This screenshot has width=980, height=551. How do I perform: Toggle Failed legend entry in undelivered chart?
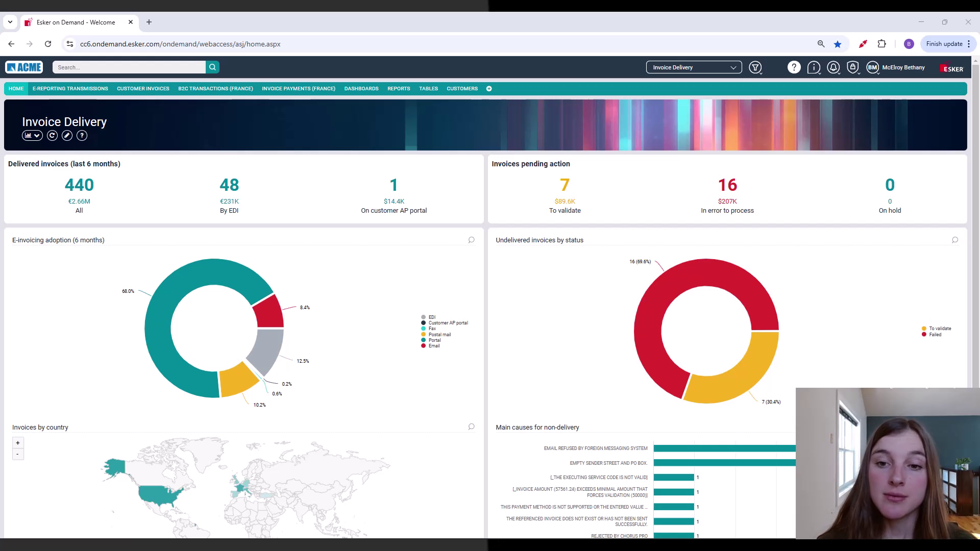tap(935, 335)
